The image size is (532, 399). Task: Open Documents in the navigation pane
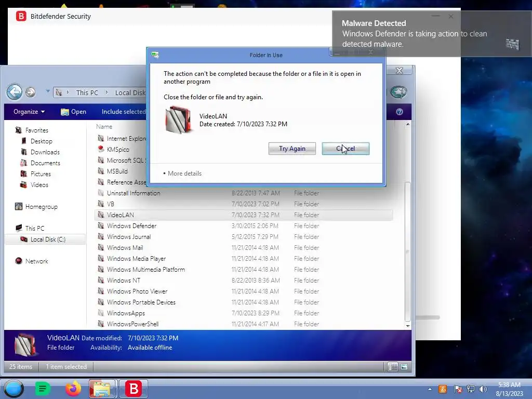45,163
